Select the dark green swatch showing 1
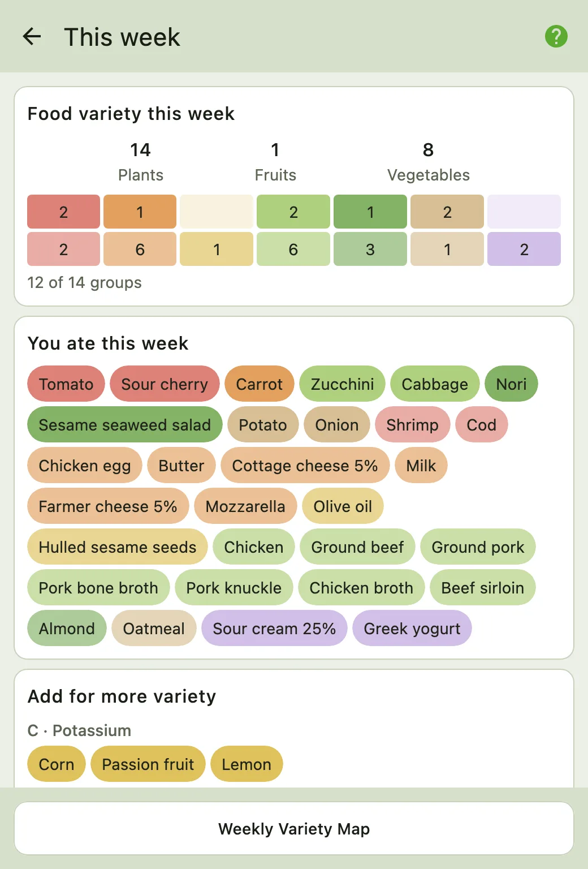Screen dimensions: 588x869 click(370, 212)
